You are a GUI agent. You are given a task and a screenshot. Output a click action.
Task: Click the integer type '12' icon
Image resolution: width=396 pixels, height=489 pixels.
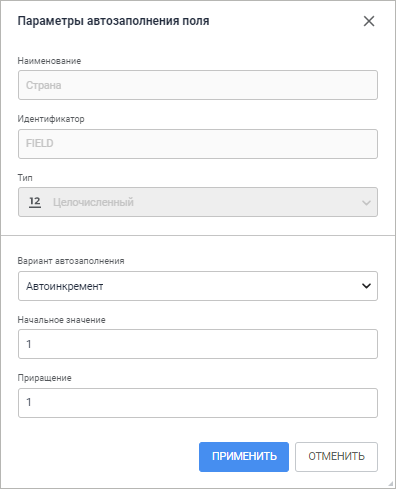(35, 202)
